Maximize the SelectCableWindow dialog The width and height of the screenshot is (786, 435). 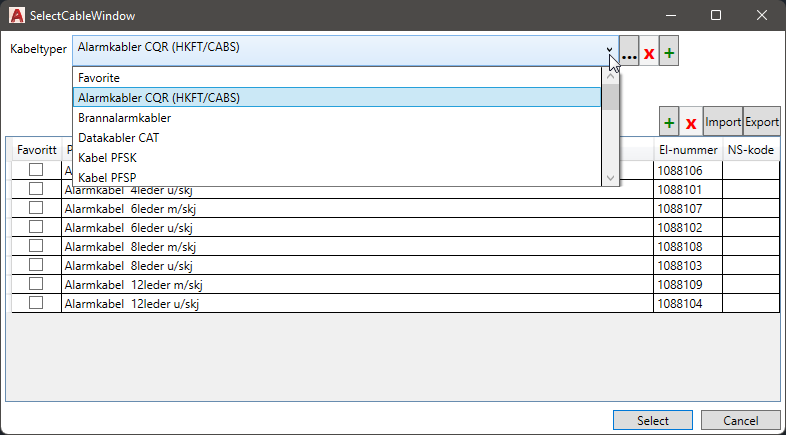click(x=716, y=15)
